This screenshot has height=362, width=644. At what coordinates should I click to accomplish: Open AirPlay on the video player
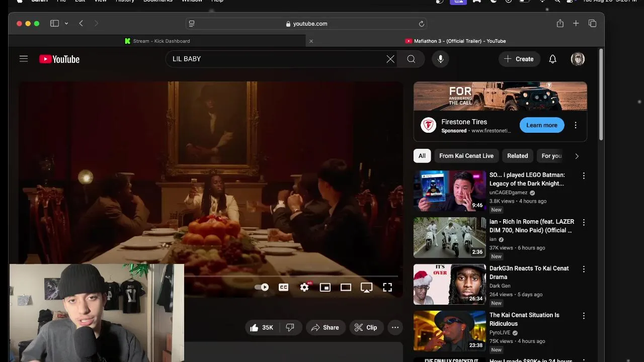pos(366,287)
